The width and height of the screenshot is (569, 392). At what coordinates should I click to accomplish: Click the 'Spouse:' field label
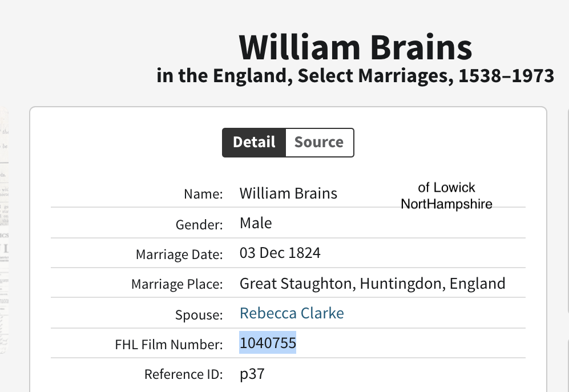[199, 315]
